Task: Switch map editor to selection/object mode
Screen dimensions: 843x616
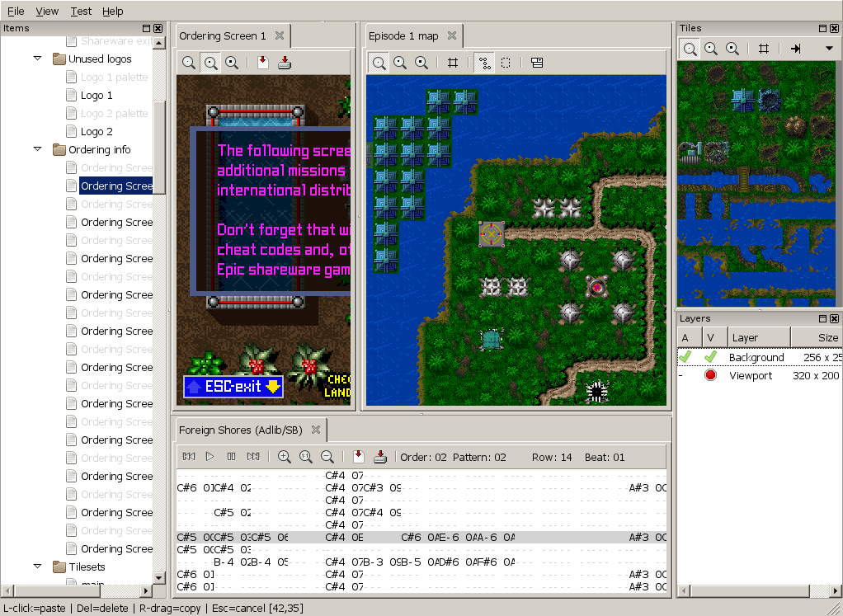Action: [x=506, y=63]
